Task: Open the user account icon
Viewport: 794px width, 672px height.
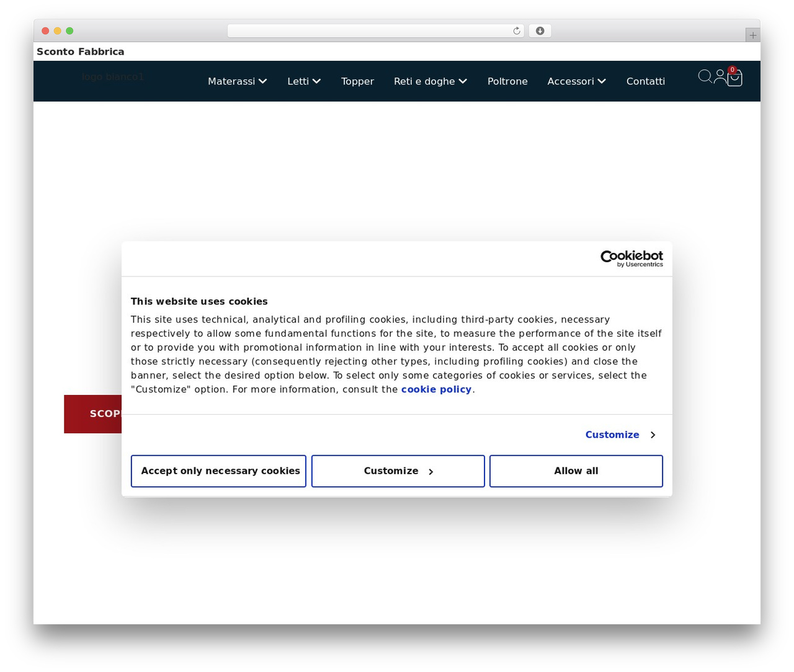Action: pos(720,77)
